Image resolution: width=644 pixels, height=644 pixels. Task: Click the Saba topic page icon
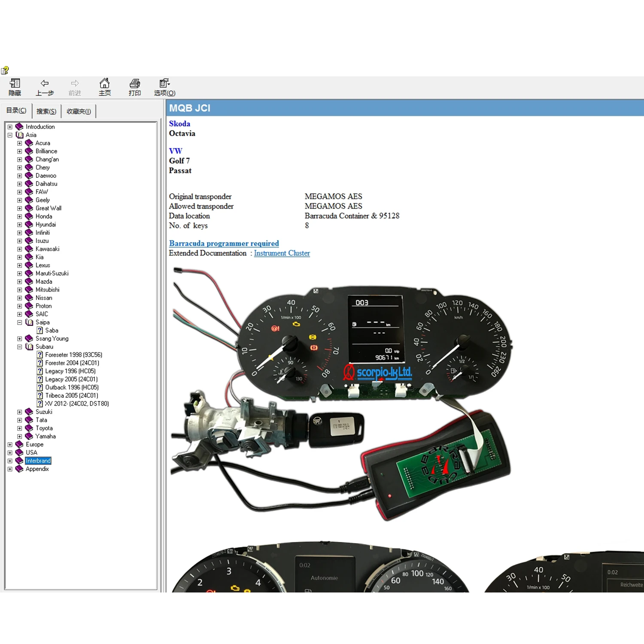point(40,330)
